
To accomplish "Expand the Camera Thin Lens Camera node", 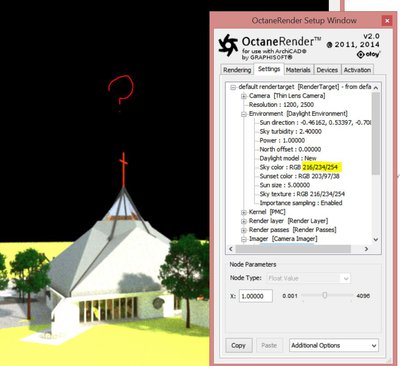I will coord(244,96).
